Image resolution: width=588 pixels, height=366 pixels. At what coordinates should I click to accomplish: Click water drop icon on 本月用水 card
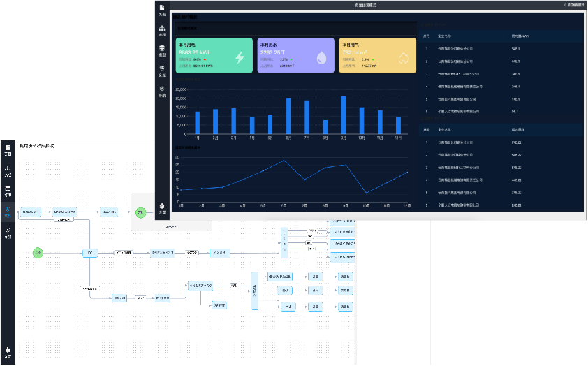click(321, 57)
